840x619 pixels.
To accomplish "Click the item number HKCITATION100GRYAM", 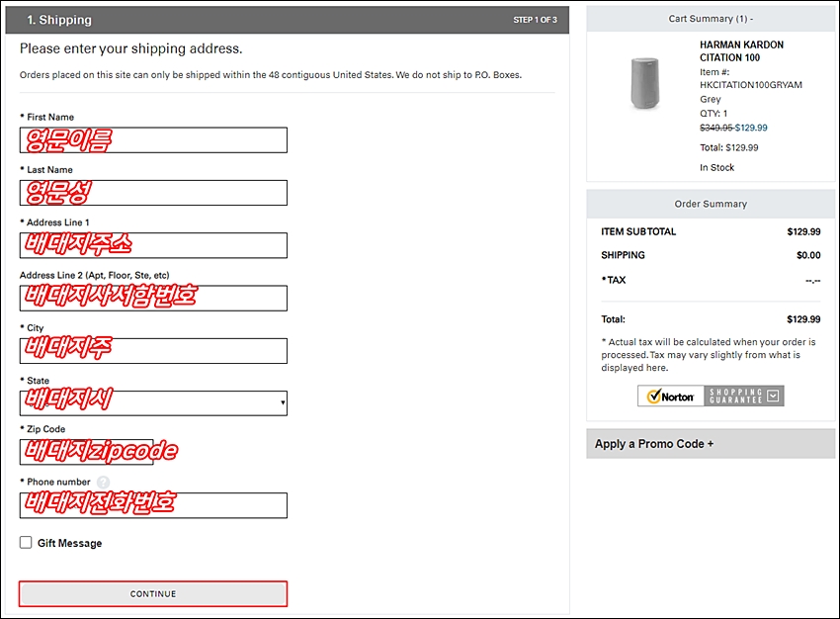I will click(x=751, y=85).
